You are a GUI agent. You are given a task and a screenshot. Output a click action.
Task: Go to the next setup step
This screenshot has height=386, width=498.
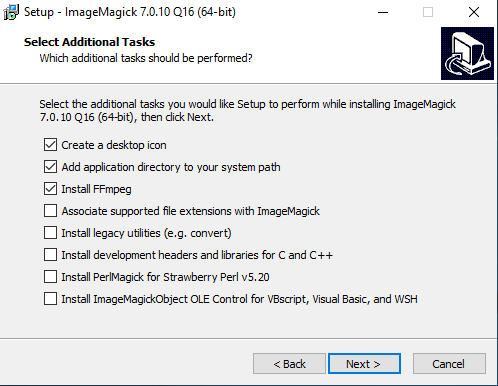364,364
